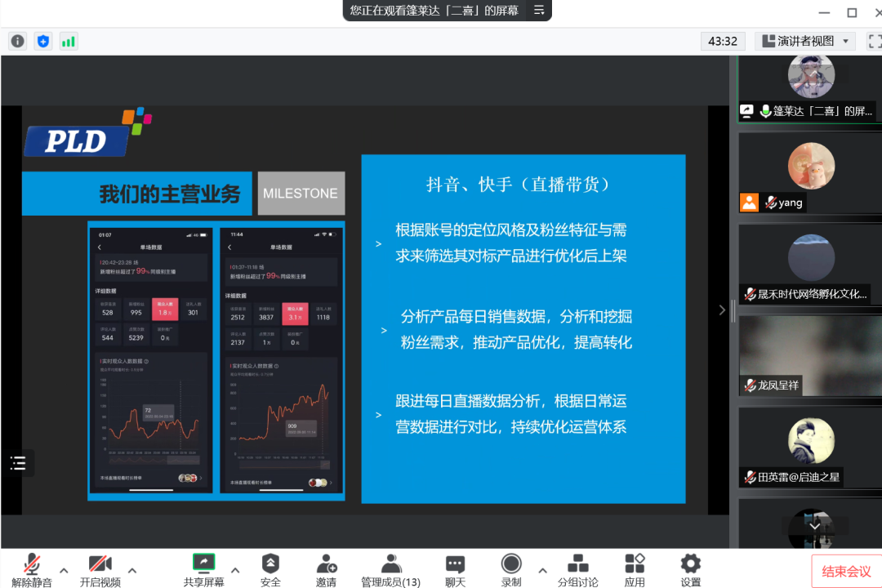882x588 pixels.
Task: Maximize the meeting window
Action: coord(852,12)
